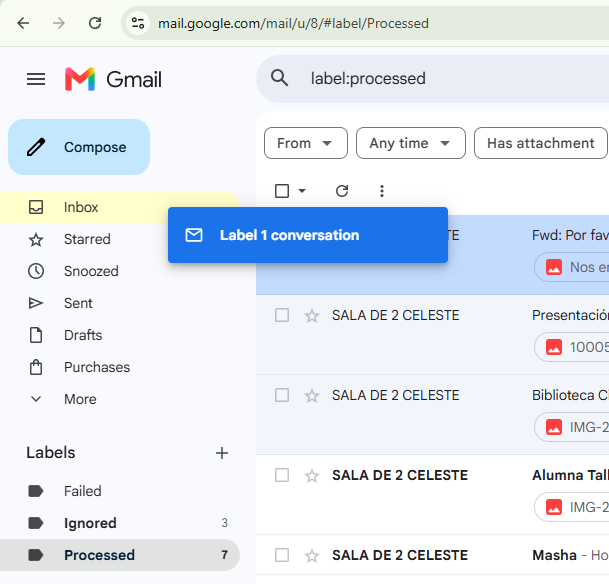Open the select options dropdown arrow
Image resolution: width=609 pixels, height=584 pixels.
pyautogui.click(x=302, y=191)
